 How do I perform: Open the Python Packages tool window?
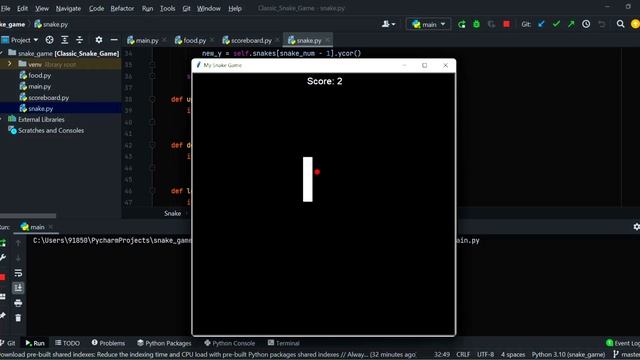click(x=164, y=343)
